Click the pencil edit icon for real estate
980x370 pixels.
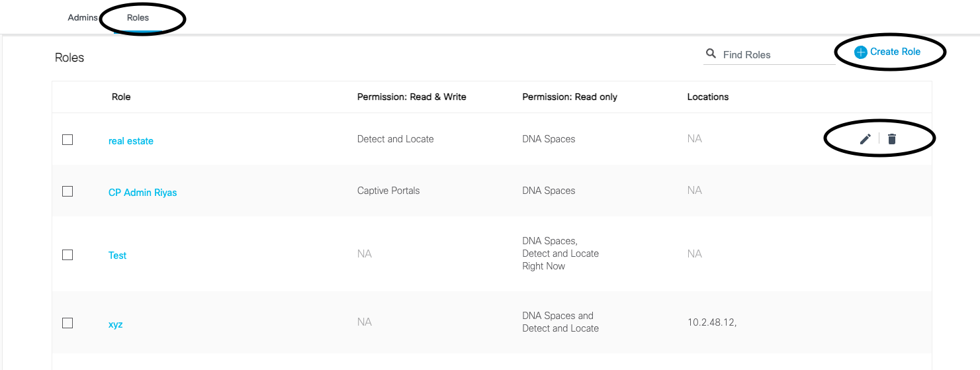(x=865, y=139)
